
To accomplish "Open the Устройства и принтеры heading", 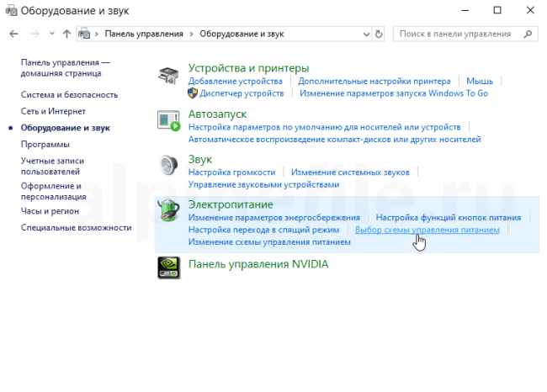I will [248, 68].
